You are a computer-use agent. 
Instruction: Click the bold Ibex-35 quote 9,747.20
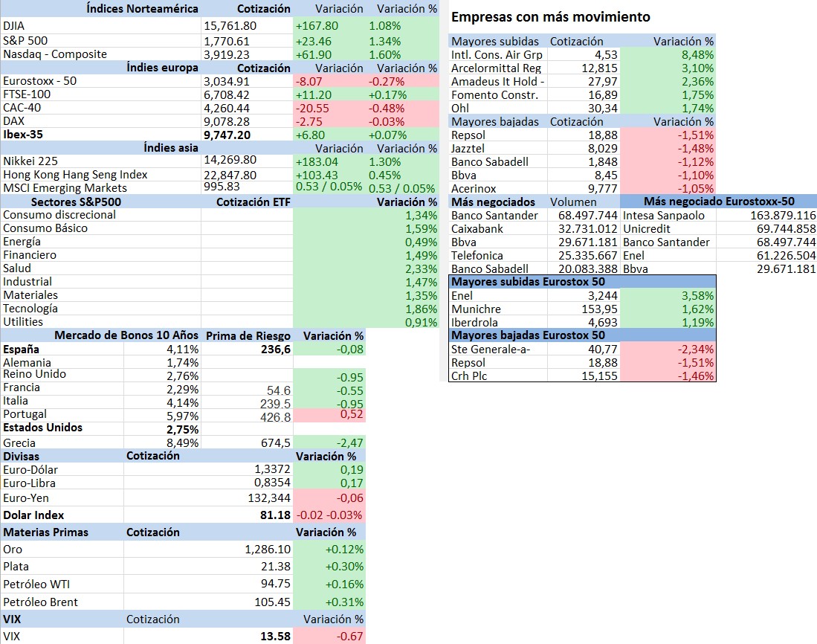[227, 135]
